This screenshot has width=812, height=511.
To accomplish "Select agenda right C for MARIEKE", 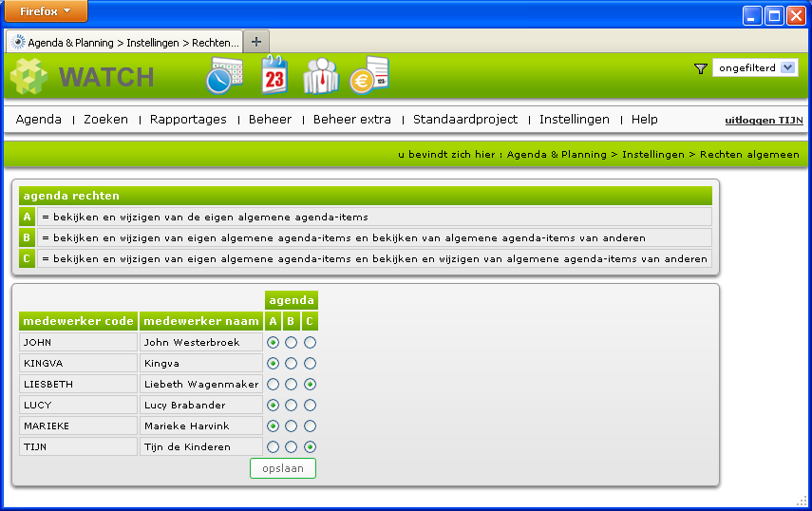I will 310,426.
